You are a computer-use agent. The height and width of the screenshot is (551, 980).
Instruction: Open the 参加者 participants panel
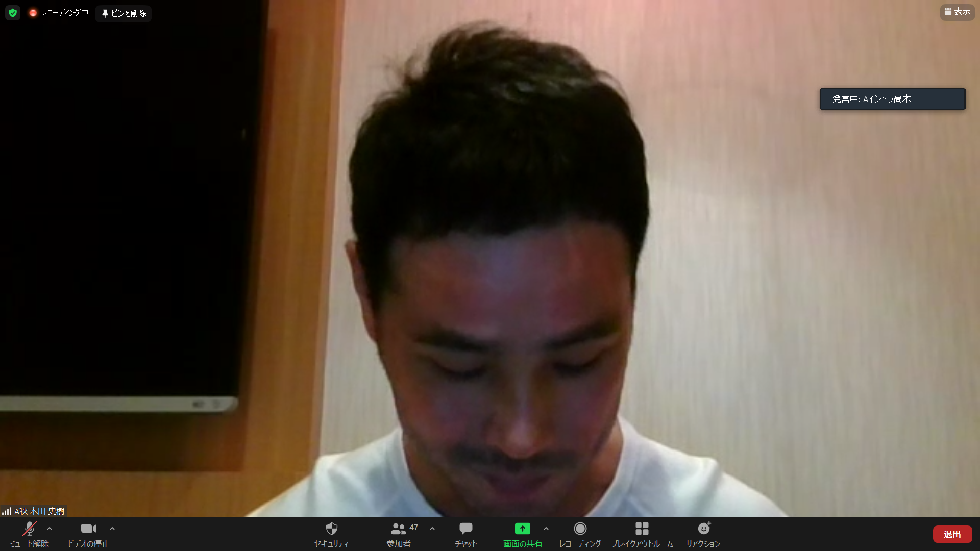tap(399, 534)
